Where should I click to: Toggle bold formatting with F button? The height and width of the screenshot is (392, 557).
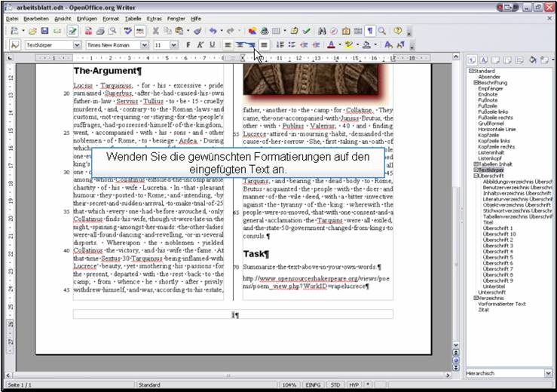pos(188,45)
